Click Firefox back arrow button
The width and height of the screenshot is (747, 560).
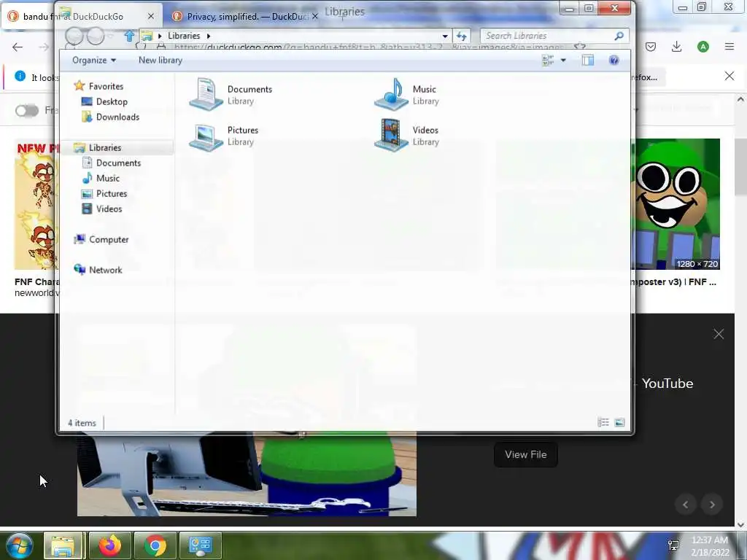coord(18,47)
